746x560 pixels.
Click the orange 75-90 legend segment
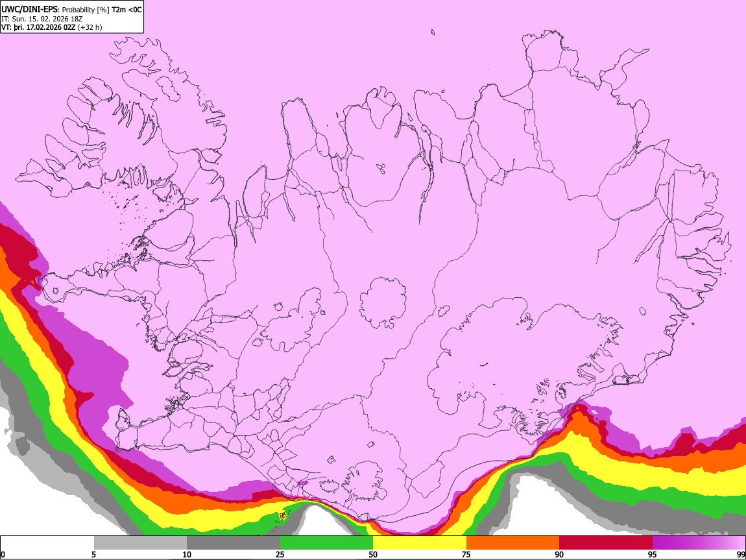(x=512, y=543)
